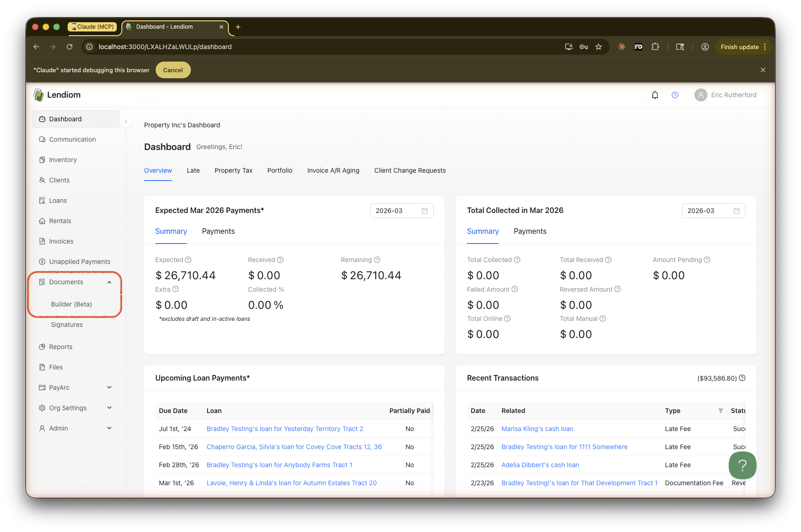The image size is (801, 532).
Task: Switch to the Late tab
Action: pos(193,170)
